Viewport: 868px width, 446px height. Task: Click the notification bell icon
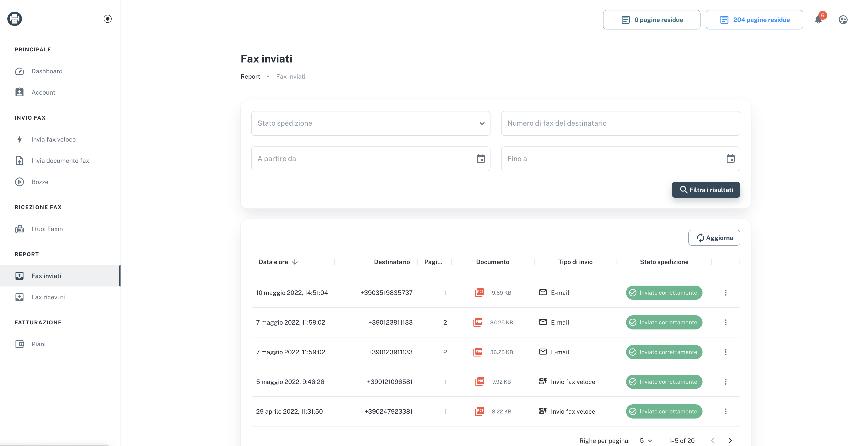click(818, 20)
